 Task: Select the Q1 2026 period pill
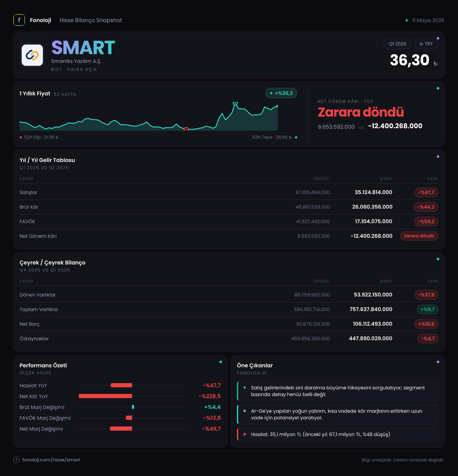[398, 44]
